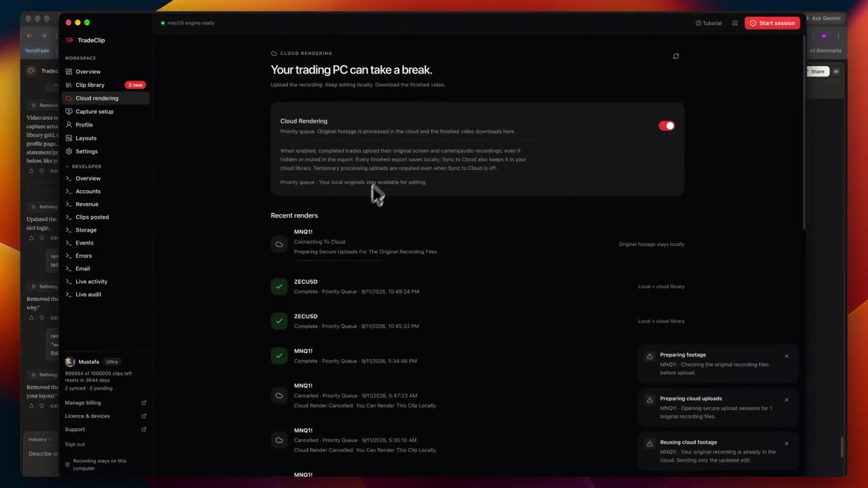
Task: Click the Layouts sidebar icon
Action: [x=68, y=138]
